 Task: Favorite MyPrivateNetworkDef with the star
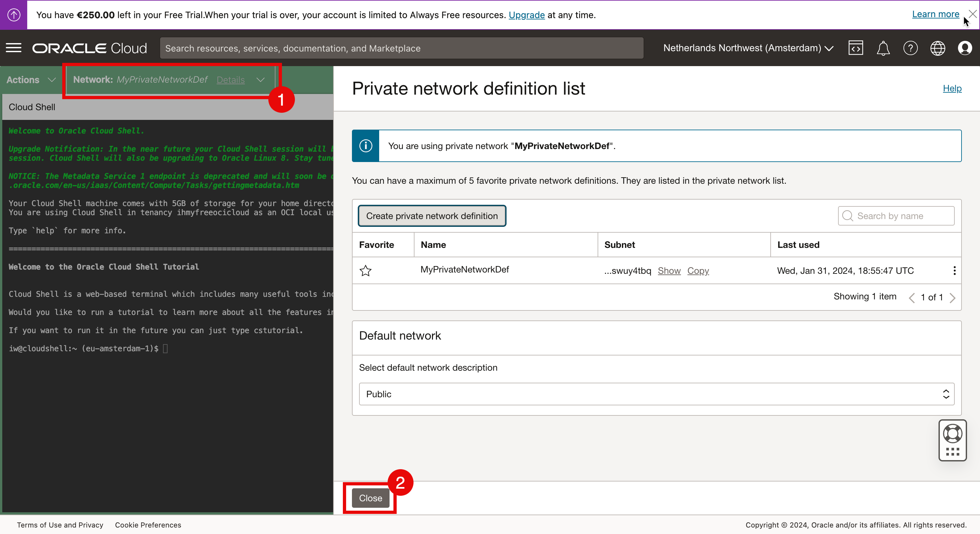coord(365,271)
